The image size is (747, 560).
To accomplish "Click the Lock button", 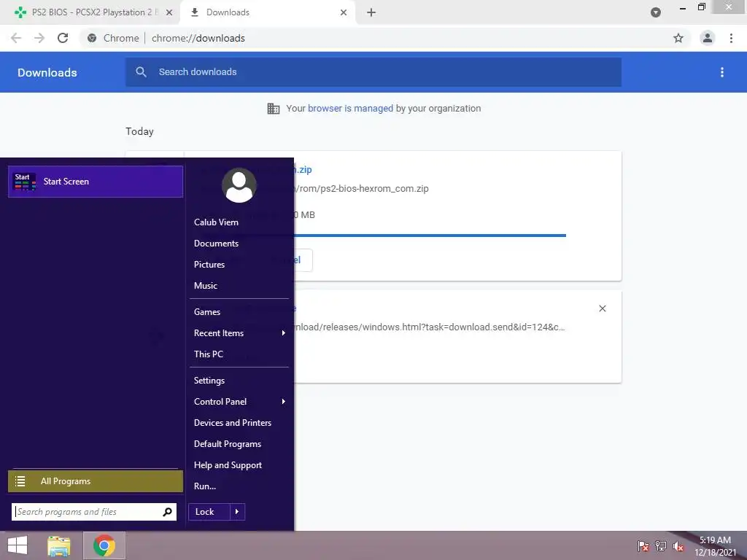I will coord(209,512).
